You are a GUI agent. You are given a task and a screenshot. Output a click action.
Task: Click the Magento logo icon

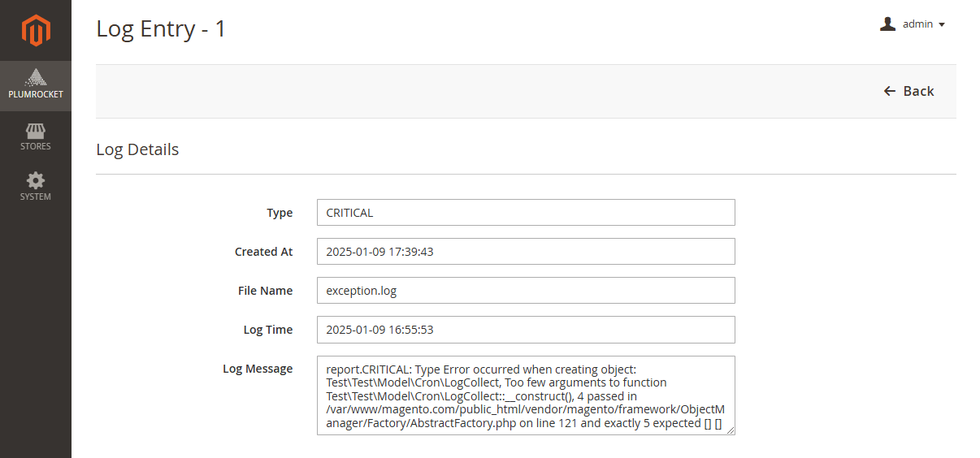pyautogui.click(x=36, y=31)
